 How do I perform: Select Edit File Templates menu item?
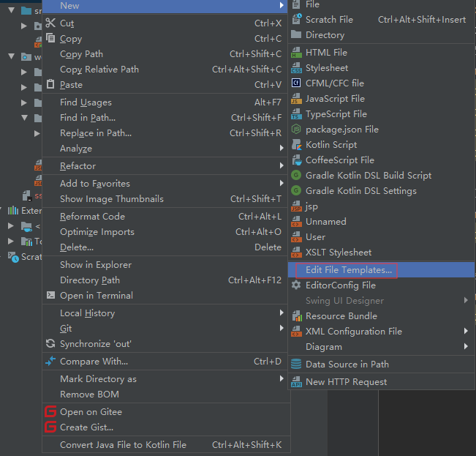click(381, 270)
